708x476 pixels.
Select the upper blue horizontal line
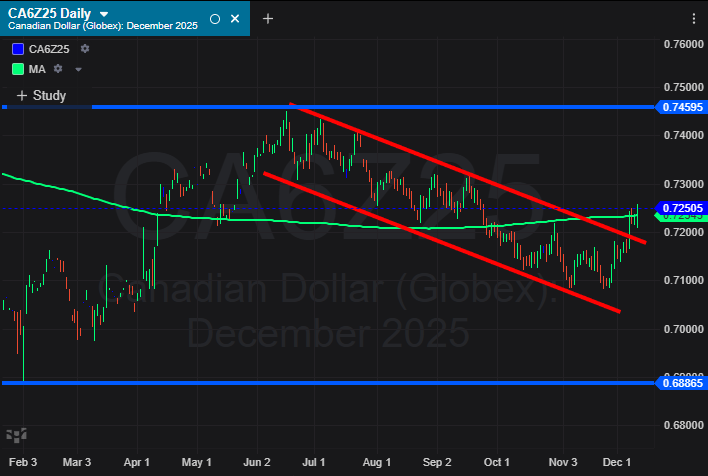(328, 107)
